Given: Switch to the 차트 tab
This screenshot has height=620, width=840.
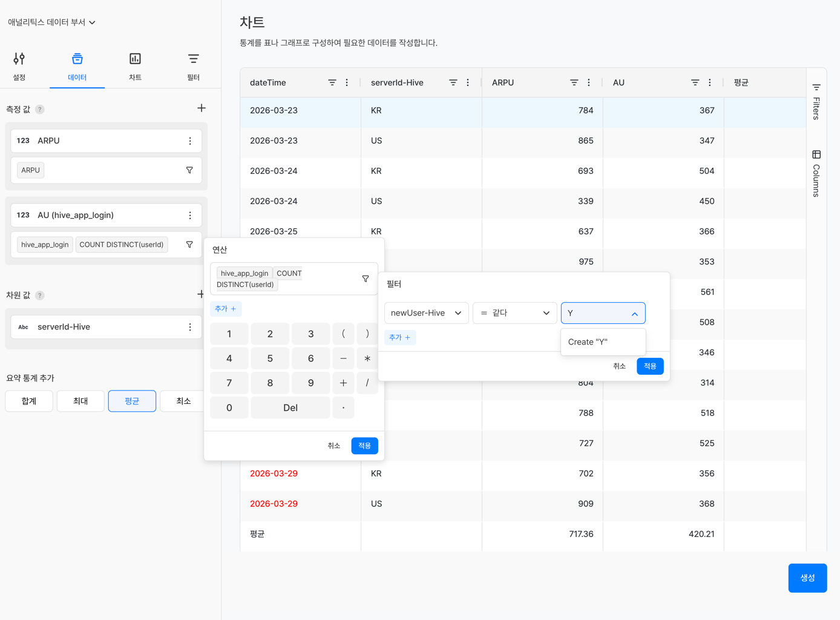Looking at the screenshot, I should pos(135,66).
